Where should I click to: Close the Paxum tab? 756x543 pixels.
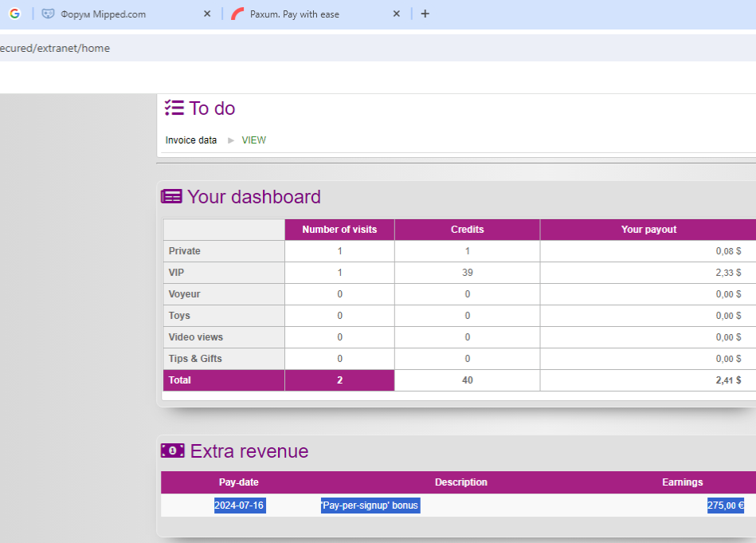coord(396,14)
